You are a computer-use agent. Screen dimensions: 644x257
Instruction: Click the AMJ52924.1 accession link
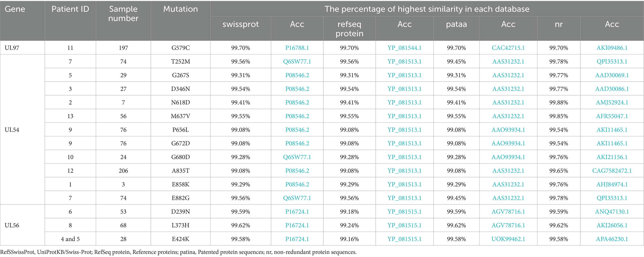(x=612, y=102)
